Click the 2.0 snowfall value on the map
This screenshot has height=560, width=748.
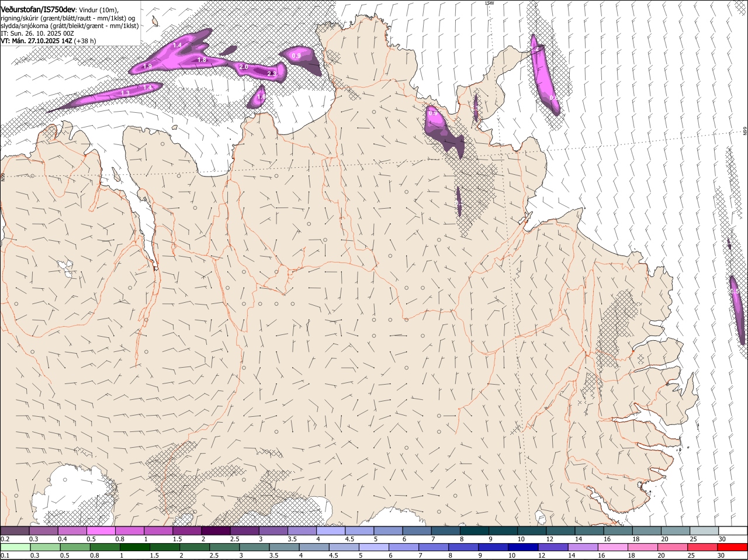[x=244, y=67]
